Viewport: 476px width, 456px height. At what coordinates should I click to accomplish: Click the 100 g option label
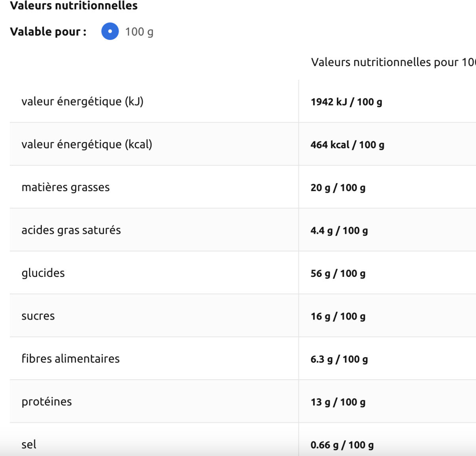(139, 32)
